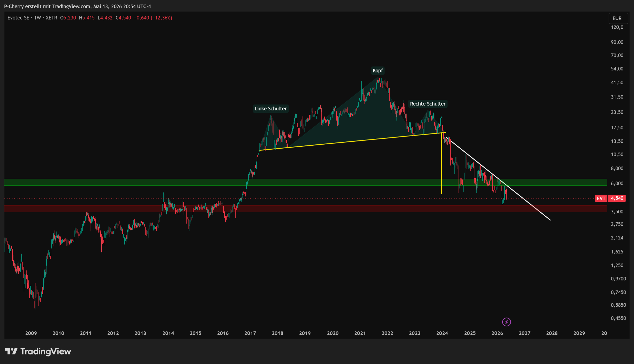Click the EVT price tag label
The width and height of the screenshot is (634, 364).
pos(601,198)
